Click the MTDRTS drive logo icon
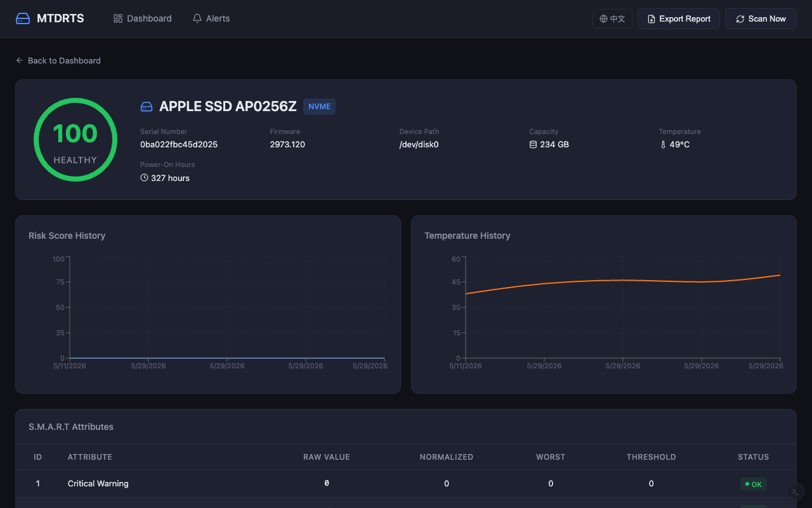This screenshot has height=508, width=812. [x=23, y=18]
